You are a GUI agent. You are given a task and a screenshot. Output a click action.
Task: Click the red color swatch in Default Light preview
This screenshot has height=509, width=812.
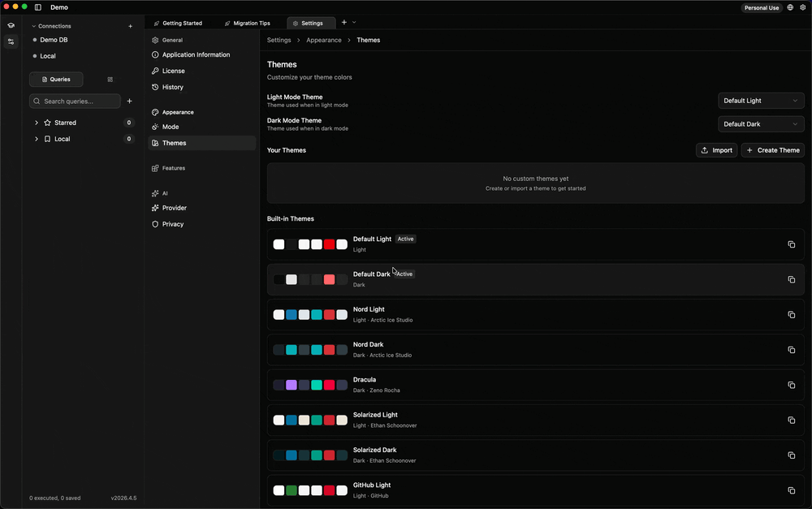329,244
